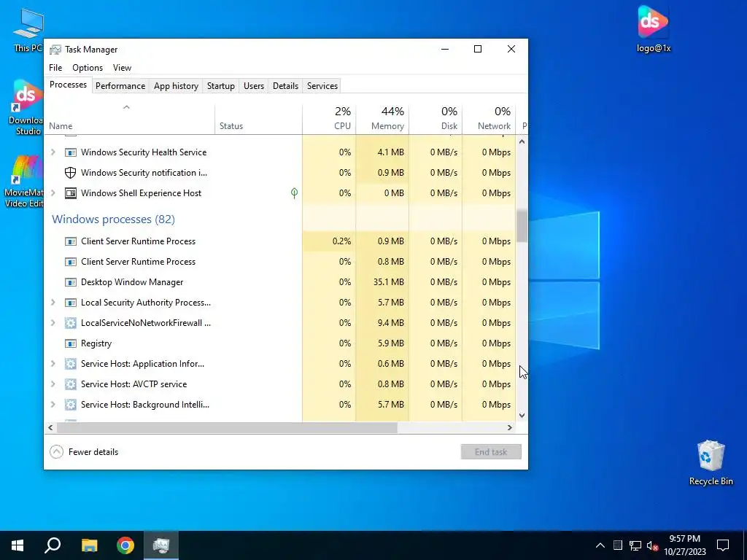Open taskbar Search magnifier

pyautogui.click(x=53, y=545)
